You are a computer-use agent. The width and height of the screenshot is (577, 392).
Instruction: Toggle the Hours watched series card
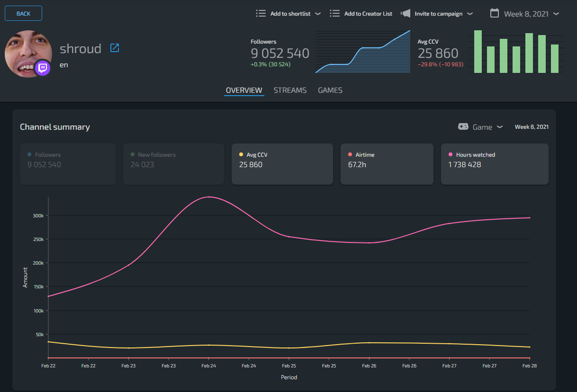495,164
